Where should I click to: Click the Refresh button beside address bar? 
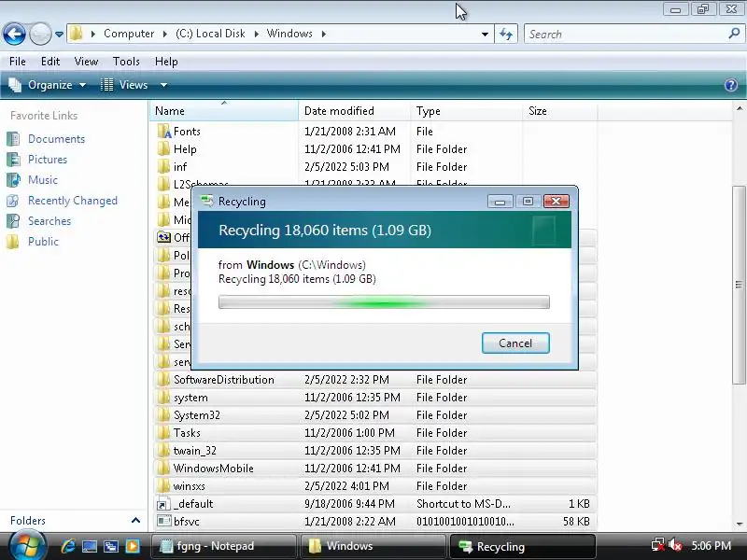tap(506, 35)
